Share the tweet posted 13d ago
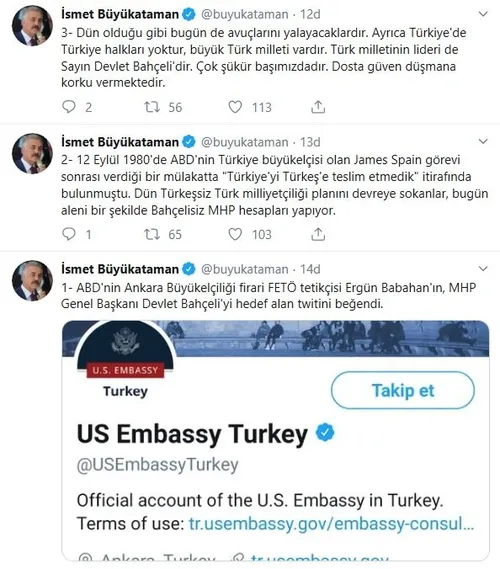This screenshot has width=500, height=569. [318, 234]
